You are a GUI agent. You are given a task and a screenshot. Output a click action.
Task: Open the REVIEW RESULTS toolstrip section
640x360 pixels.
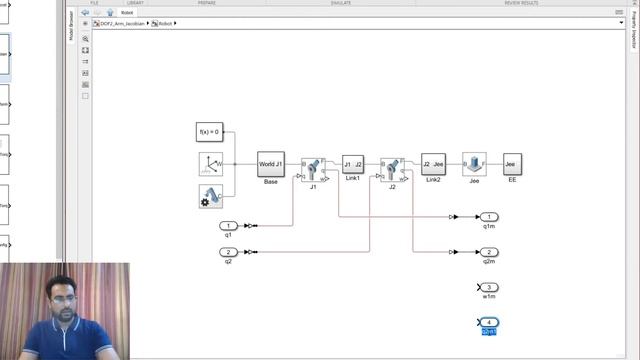tap(521, 2)
